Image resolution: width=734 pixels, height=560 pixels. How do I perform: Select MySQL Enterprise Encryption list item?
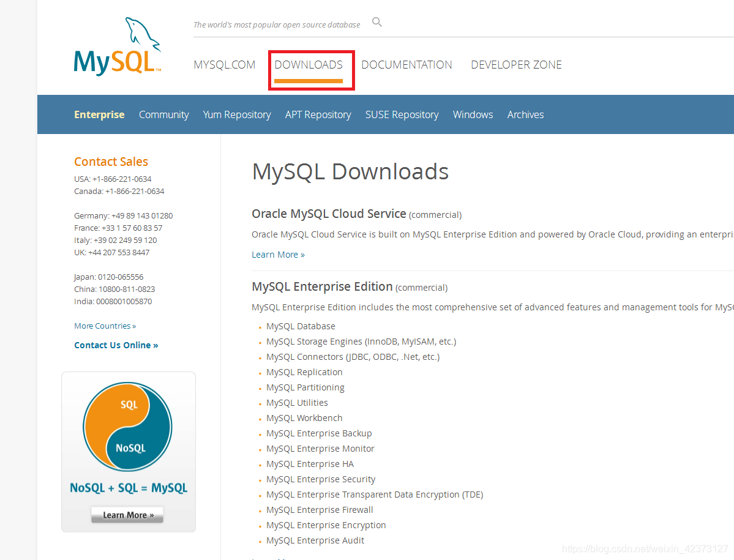[326, 525]
